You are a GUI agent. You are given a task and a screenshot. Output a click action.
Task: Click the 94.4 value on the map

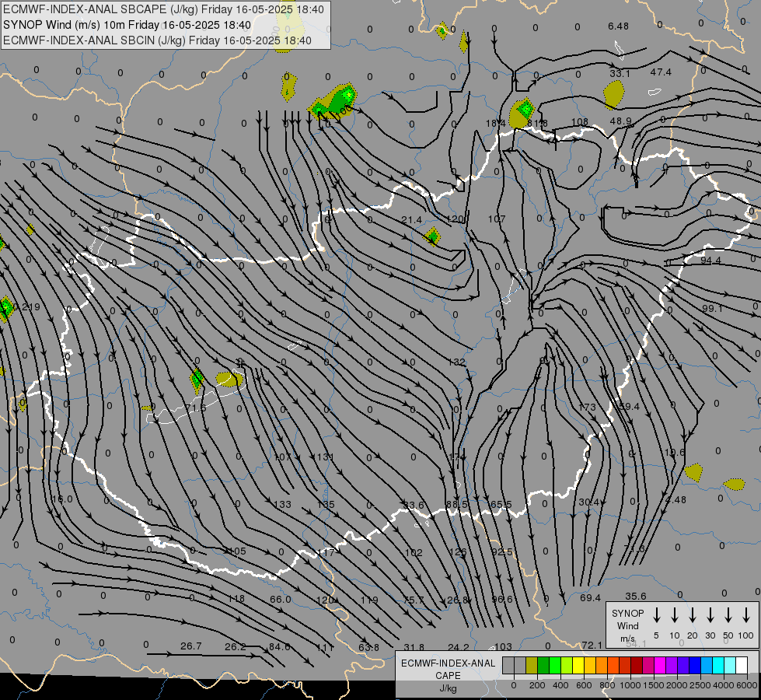(710, 261)
